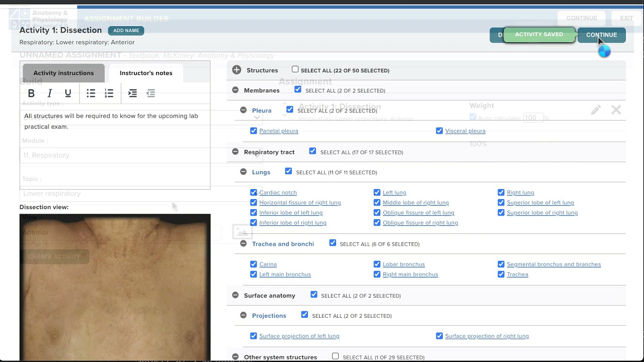
Task: Open the Superior lobe of left lung link
Action: pos(540,203)
